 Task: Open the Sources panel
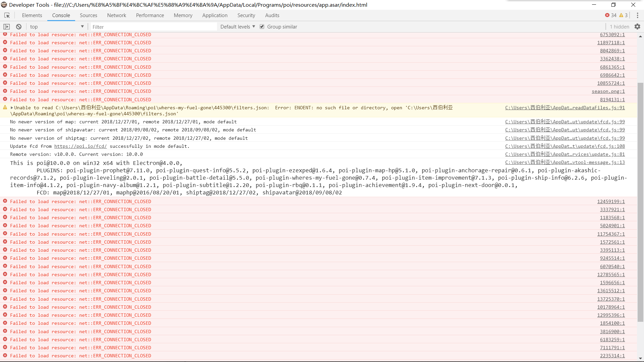point(88,15)
